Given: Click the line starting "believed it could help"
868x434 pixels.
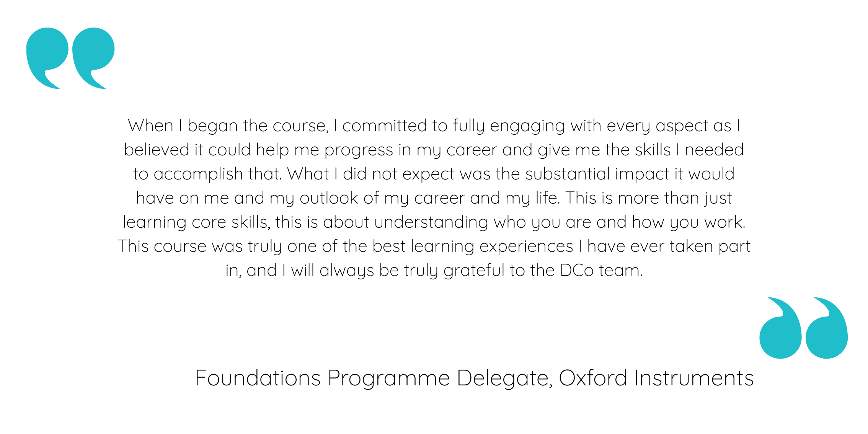Looking at the screenshot, I should click(434, 150).
